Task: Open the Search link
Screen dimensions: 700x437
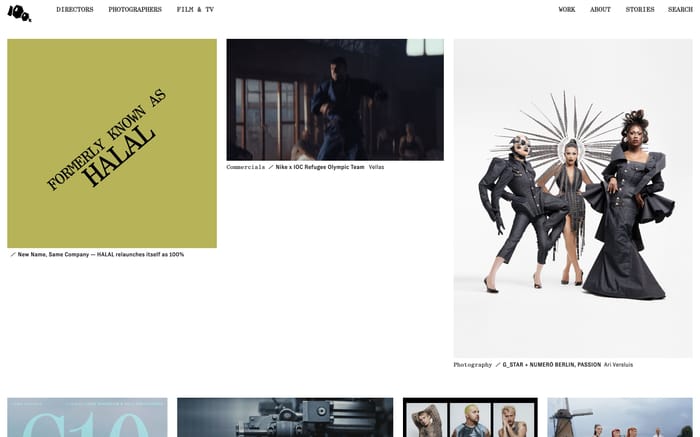Action: [680, 9]
